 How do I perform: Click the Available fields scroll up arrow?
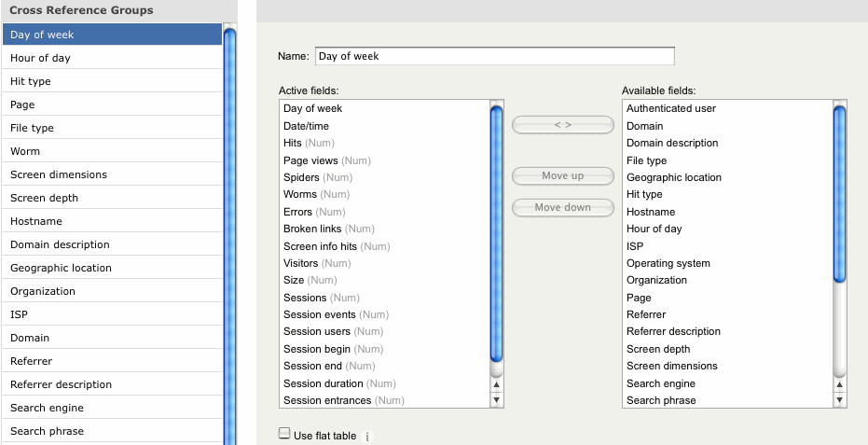pyautogui.click(x=840, y=383)
